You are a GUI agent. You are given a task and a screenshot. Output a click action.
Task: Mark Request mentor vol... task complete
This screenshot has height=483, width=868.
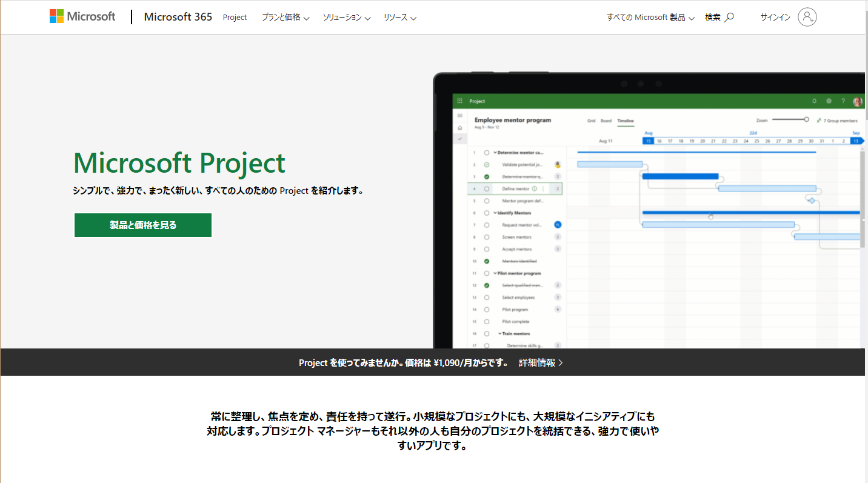tap(487, 225)
